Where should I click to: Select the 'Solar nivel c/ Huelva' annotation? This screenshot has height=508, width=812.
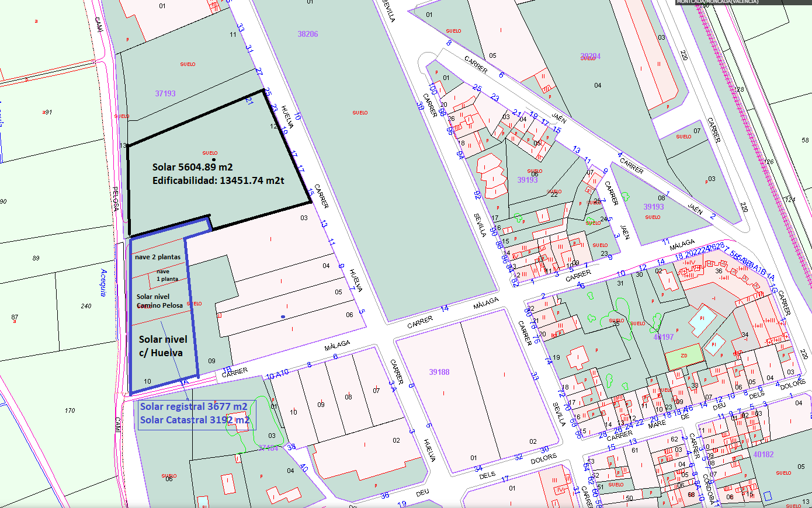point(162,346)
